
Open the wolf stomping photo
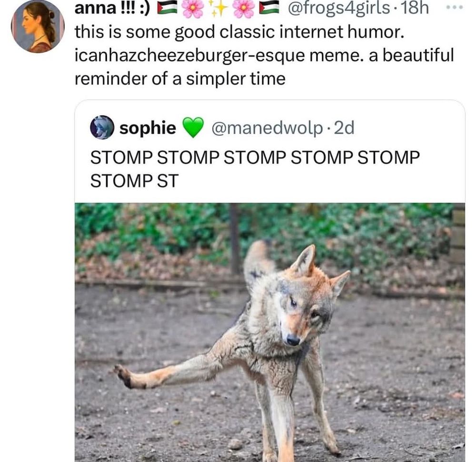click(x=270, y=333)
